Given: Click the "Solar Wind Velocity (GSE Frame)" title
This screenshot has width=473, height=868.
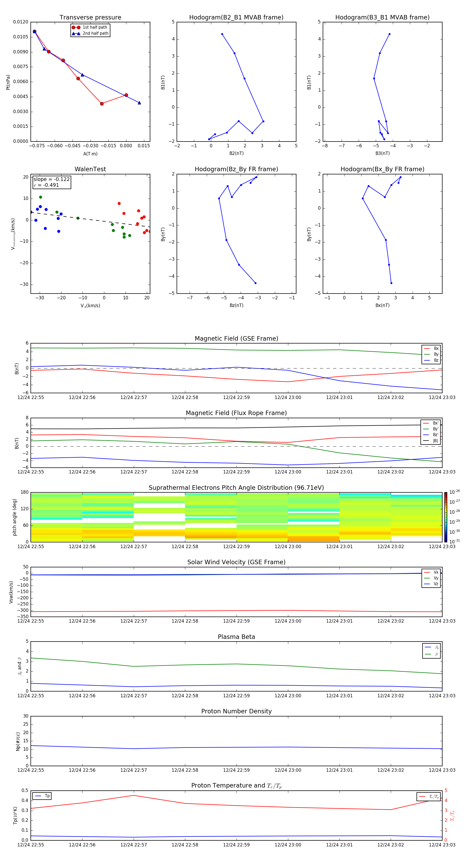Looking at the screenshot, I should (x=236, y=562).
